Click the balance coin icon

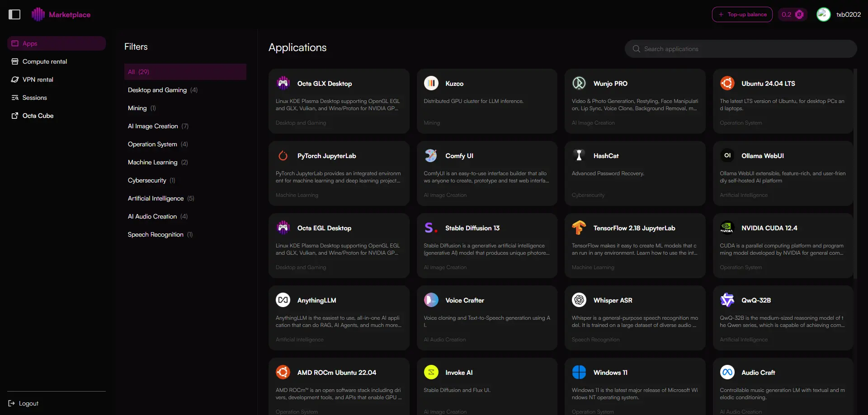[799, 14]
